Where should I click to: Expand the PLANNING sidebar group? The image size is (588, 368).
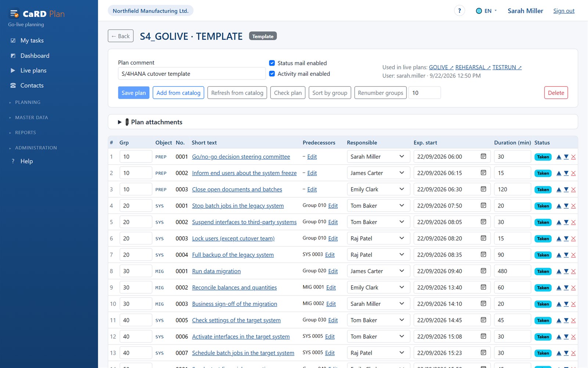(x=28, y=102)
